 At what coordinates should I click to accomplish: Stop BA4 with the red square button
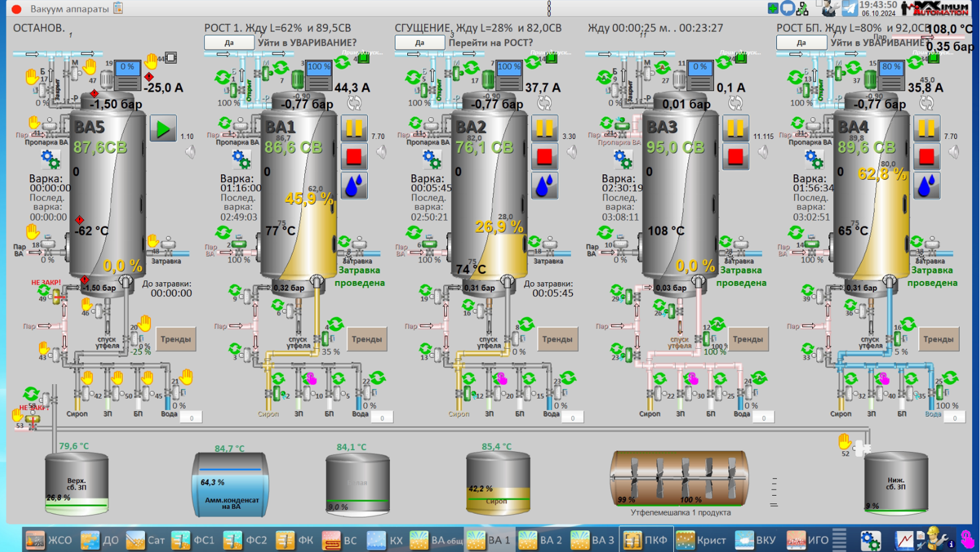point(927,157)
